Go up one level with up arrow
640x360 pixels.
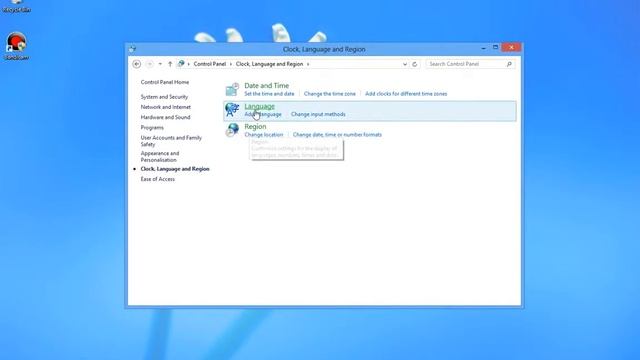[170, 64]
